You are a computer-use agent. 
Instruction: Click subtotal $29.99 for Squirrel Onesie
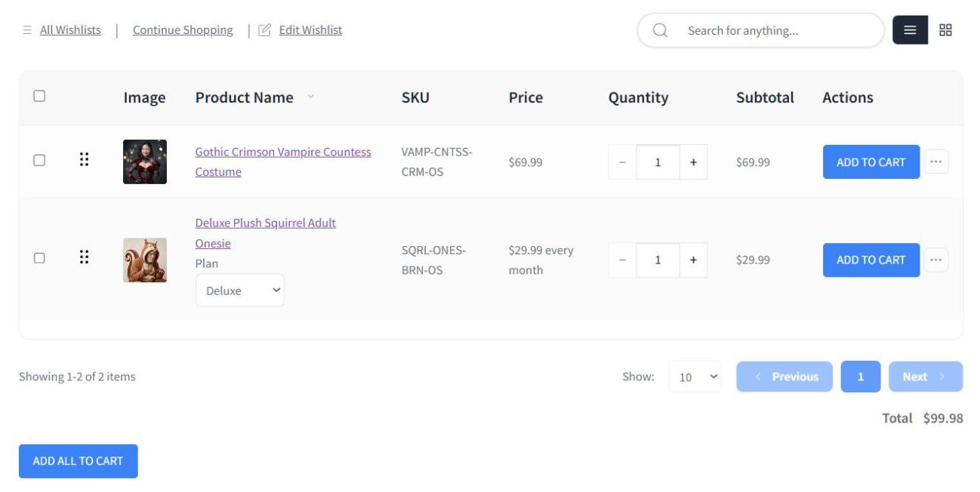tap(753, 260)
